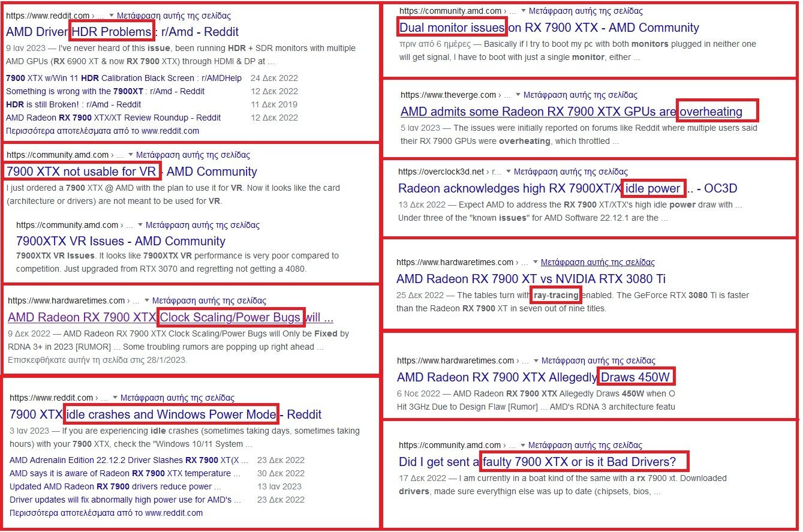The image size is (803, 532).
Task: Click snippet starting 'The issues were initially reported on forums'
Action: (579, 134)
